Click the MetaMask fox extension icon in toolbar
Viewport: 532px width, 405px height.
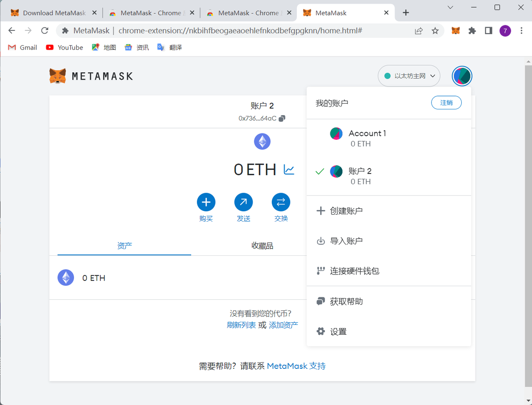tap(456, 31)
